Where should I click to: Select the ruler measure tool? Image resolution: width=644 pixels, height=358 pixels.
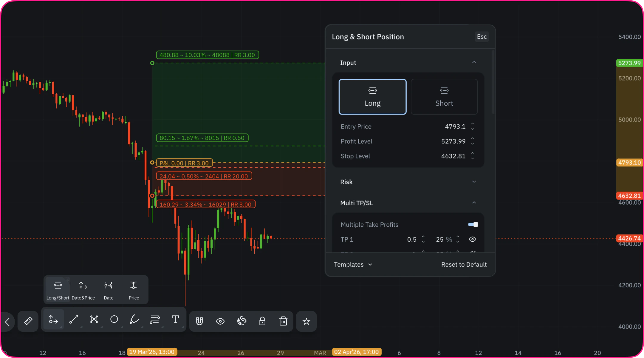coord(28,321)
